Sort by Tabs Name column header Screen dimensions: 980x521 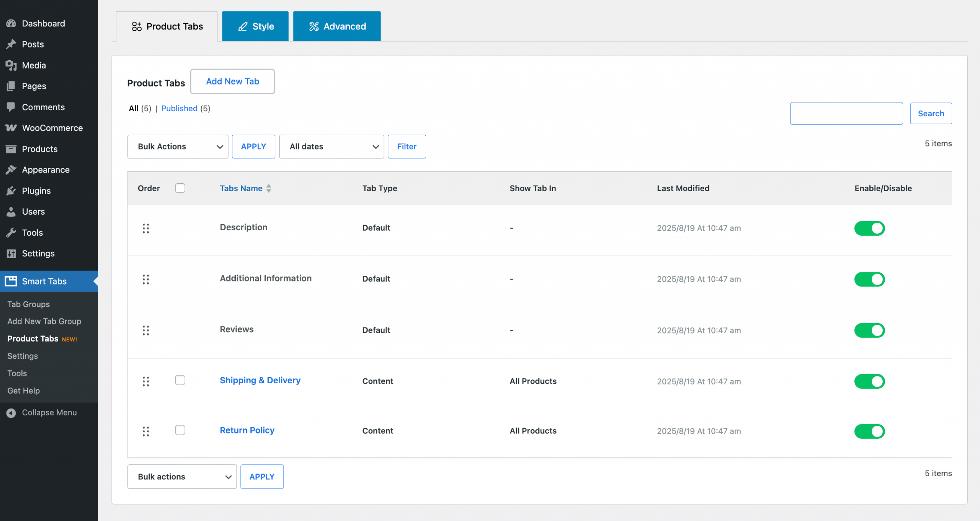click(x=241, y=188)
